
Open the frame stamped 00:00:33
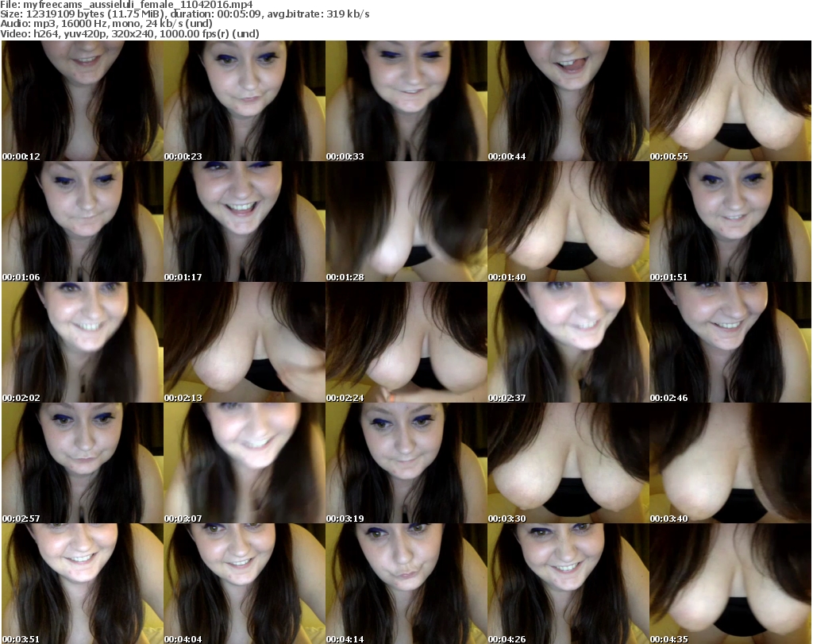(406, 101)
